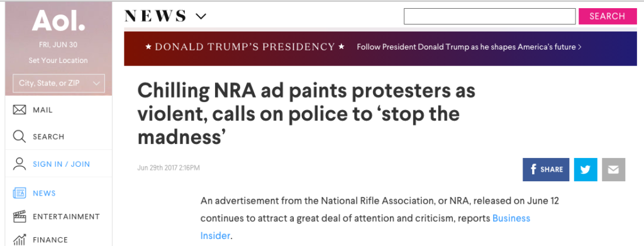This screenshot has width=644, height=246.
Task: Expand the NEWS section dropdown chevron
Action: pos(201,16)
